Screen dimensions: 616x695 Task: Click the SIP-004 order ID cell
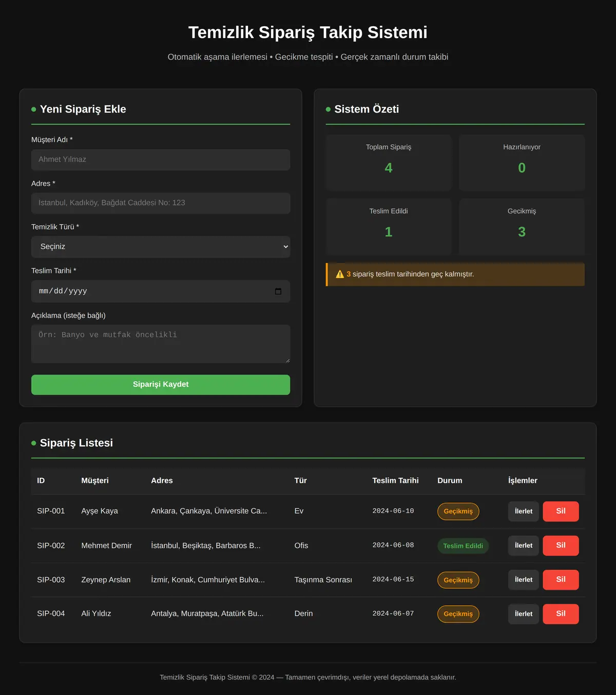pos(51,614)
